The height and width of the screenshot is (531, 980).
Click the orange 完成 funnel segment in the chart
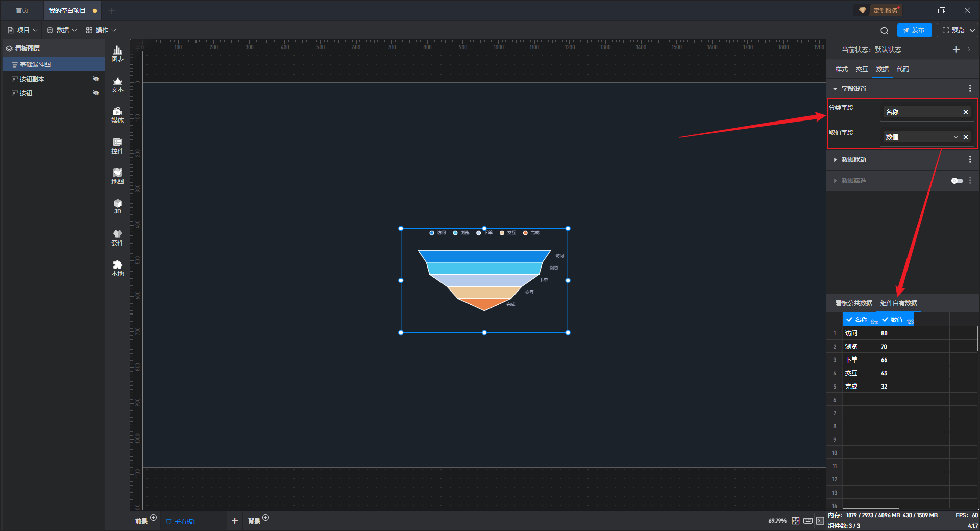tap(484, 304)
